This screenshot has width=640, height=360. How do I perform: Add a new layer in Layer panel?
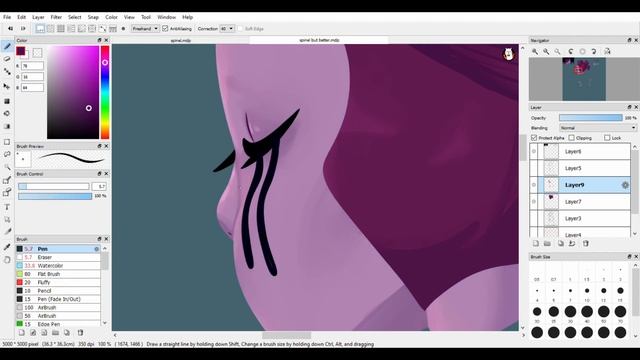pyautogui.click(x=536, y=244)
